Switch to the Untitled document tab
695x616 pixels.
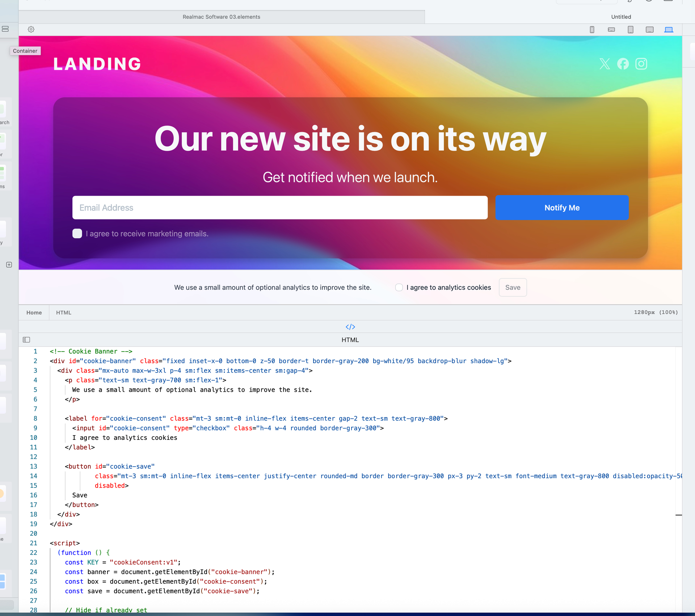coord(621,17)
